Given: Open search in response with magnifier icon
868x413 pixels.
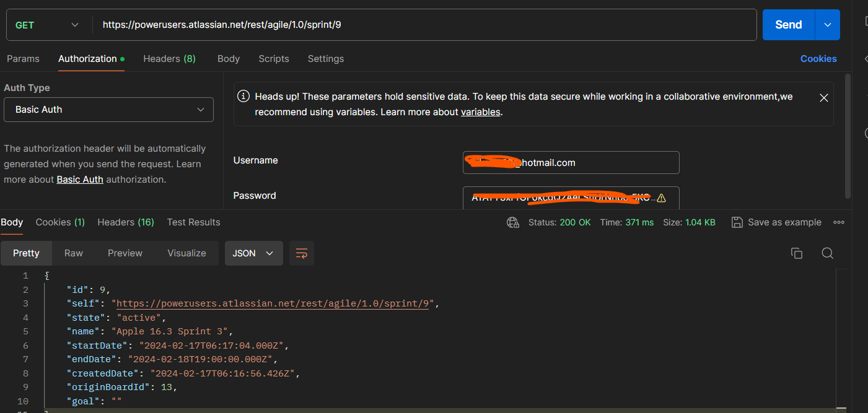Looking at the screenshot, I should point(827,253).
